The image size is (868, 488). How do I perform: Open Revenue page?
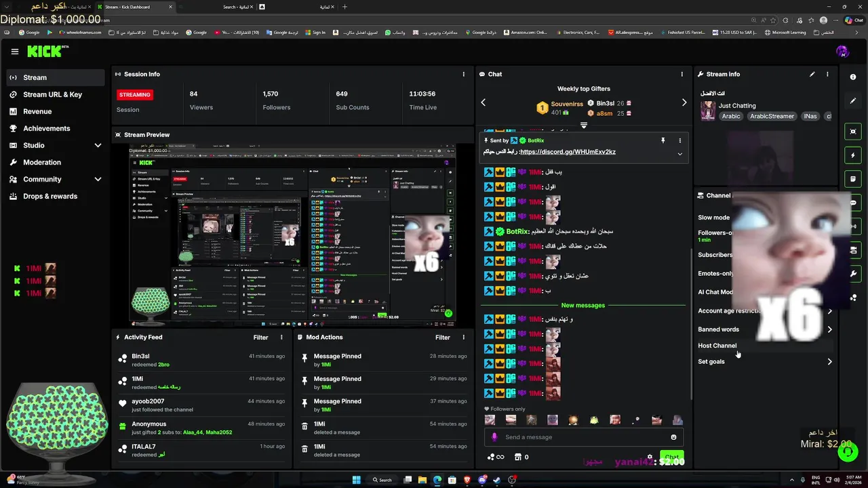pyautogui.click(x=56, y=111)
